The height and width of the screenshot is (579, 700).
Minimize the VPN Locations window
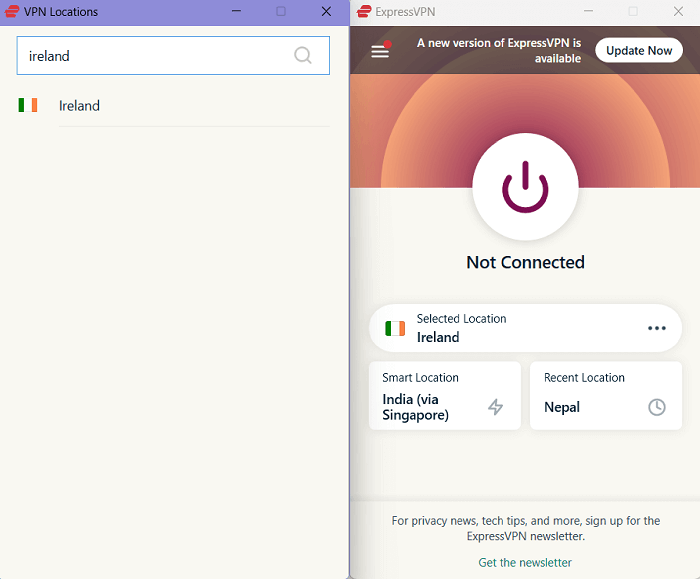237,12
